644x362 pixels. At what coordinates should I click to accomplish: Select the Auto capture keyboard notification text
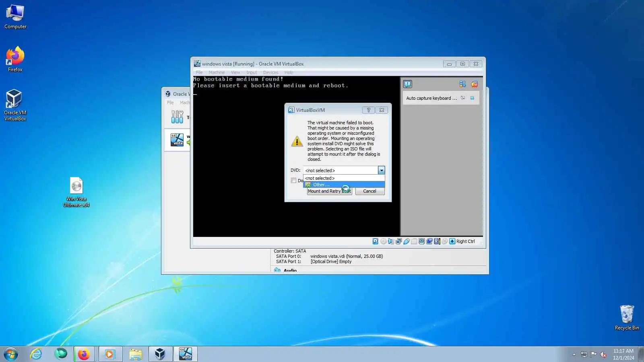[431, 98]
